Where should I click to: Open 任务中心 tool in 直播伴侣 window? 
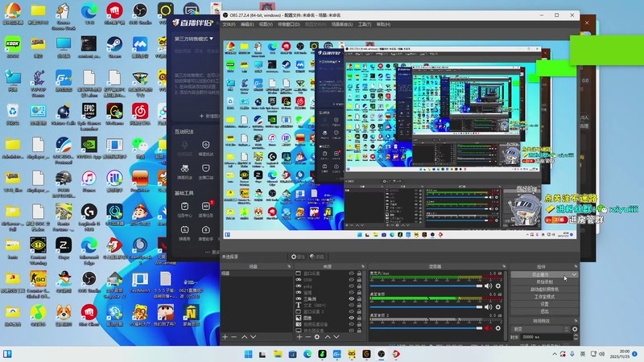point(185,210)
